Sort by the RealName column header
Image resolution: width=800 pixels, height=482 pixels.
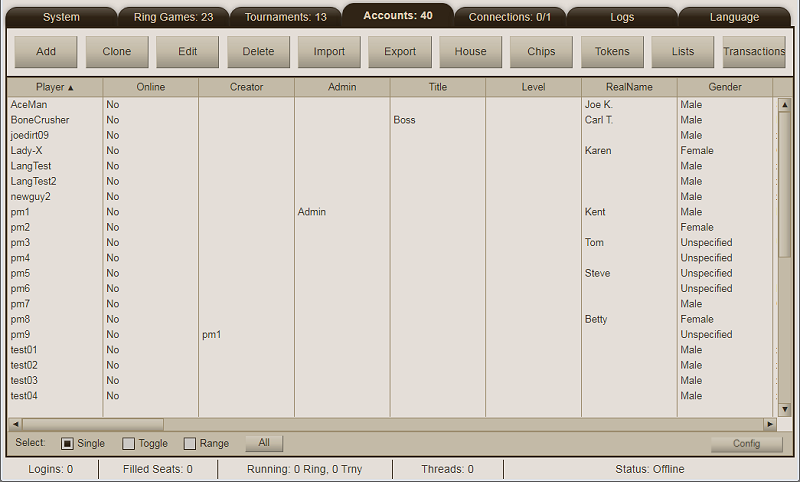tap(629, 87)
